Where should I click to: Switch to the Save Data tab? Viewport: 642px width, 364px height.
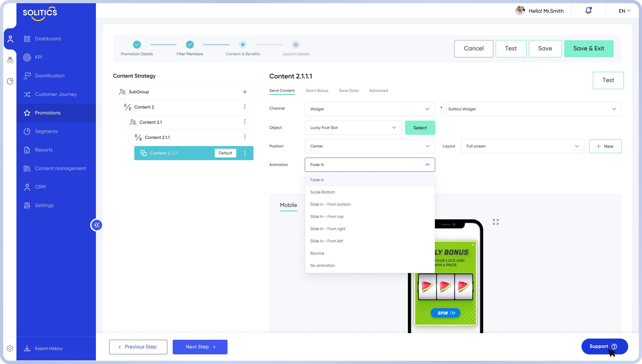point(348,91)
